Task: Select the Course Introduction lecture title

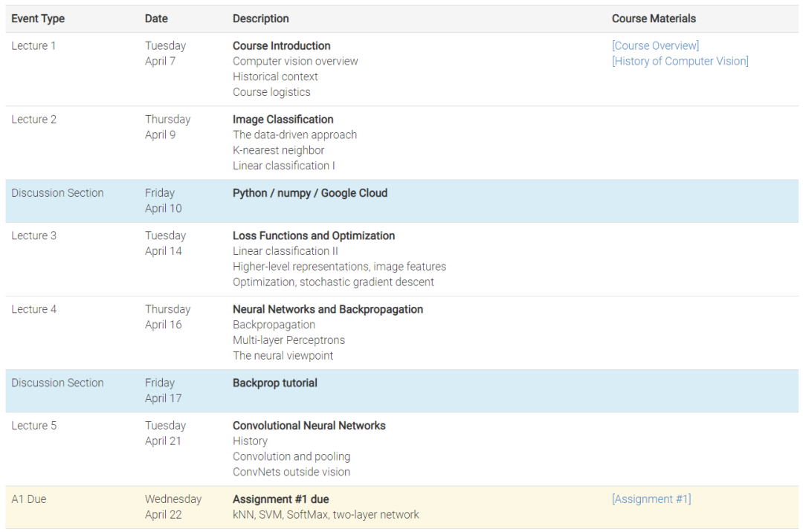Action: pos(282,46)
